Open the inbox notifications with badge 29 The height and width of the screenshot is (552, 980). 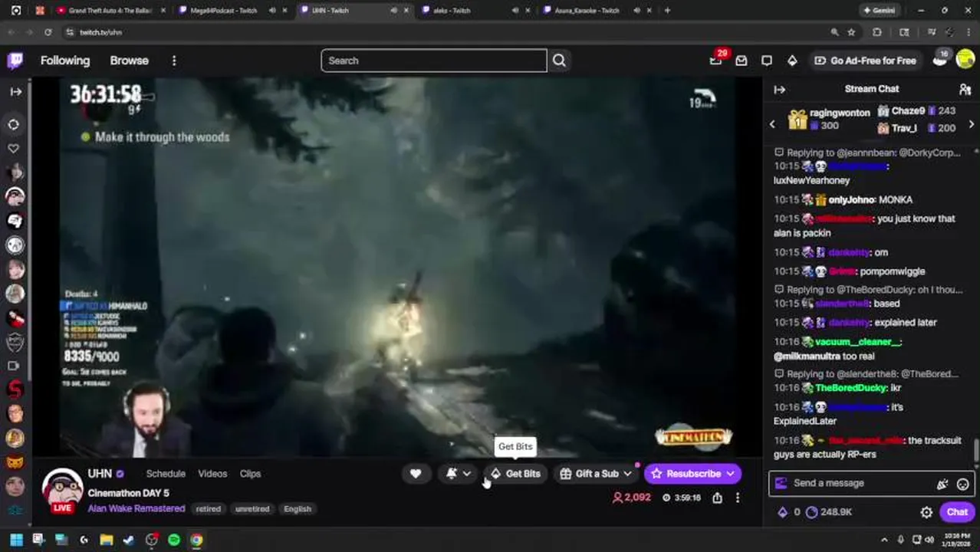[716, 60]
